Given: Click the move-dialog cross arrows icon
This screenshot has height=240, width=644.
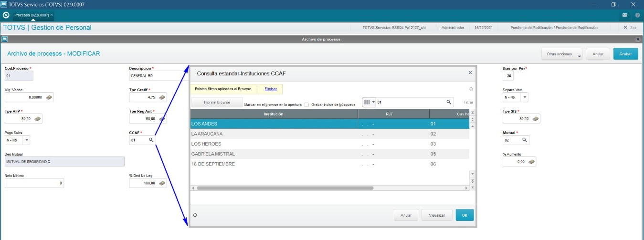Looking at the screenshot, I should click(195, 215).
